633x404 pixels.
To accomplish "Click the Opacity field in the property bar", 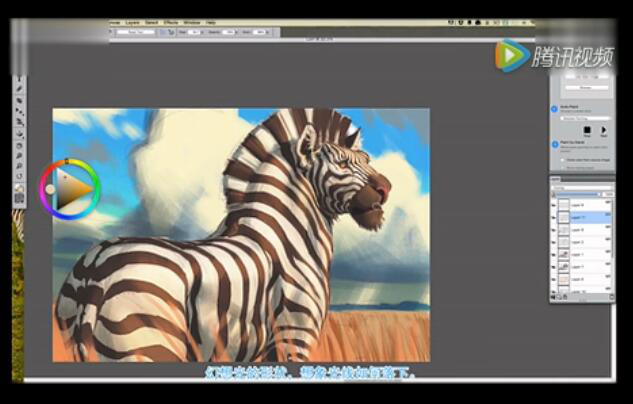I will point(228,32).
